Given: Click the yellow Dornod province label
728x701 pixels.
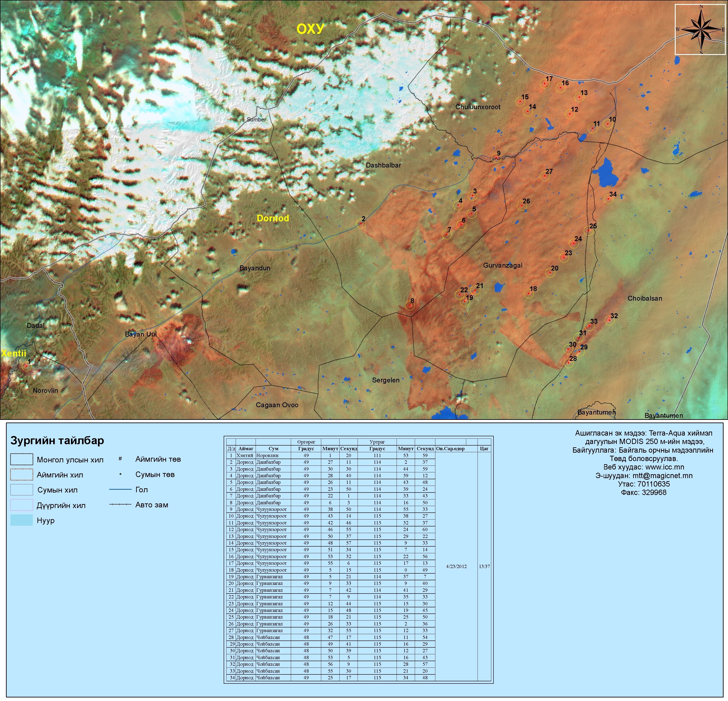Looking at the screenshot, I should (273, 218).
